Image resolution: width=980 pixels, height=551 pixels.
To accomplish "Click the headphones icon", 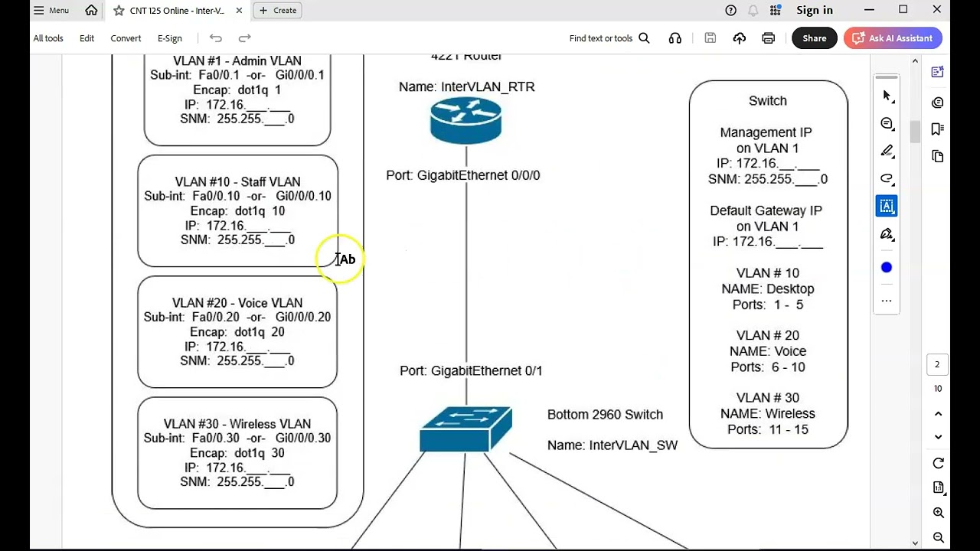I will [675, 38].
